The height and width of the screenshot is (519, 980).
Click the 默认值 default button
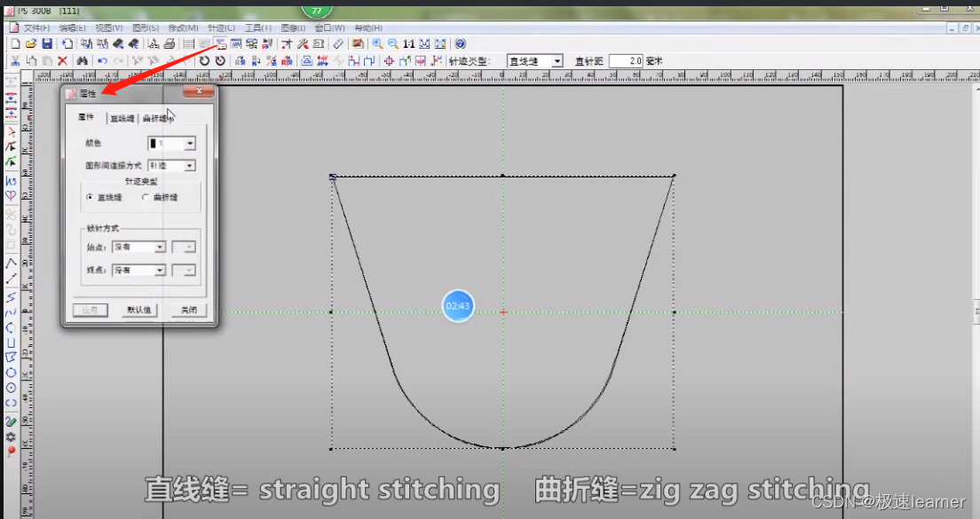pos(138,310)
